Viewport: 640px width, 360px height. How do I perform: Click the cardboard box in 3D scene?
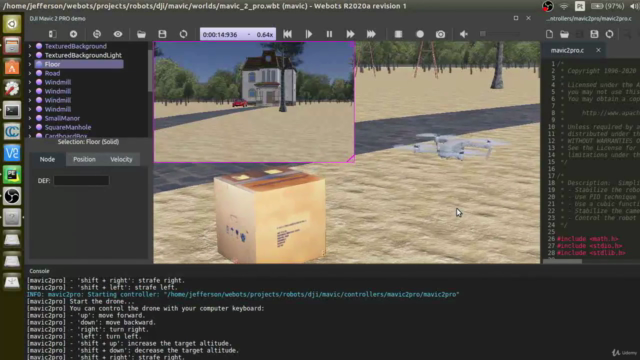270,215
